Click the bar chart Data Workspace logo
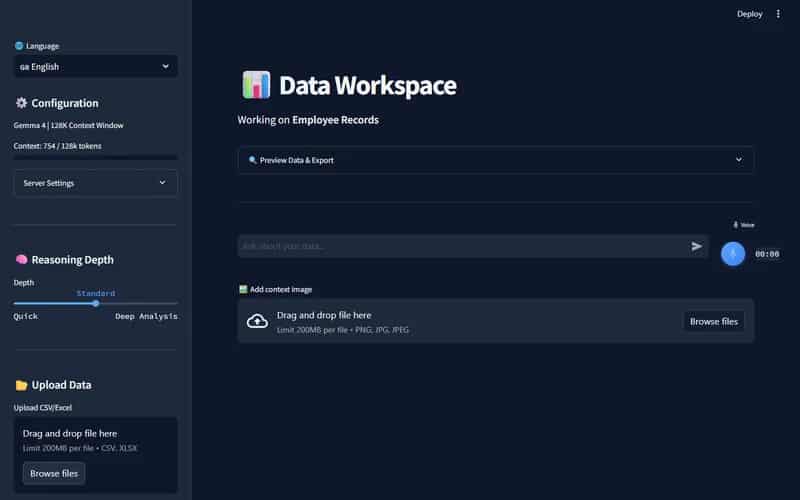Screen dimensions: 800x500 (x=256, y=85)
